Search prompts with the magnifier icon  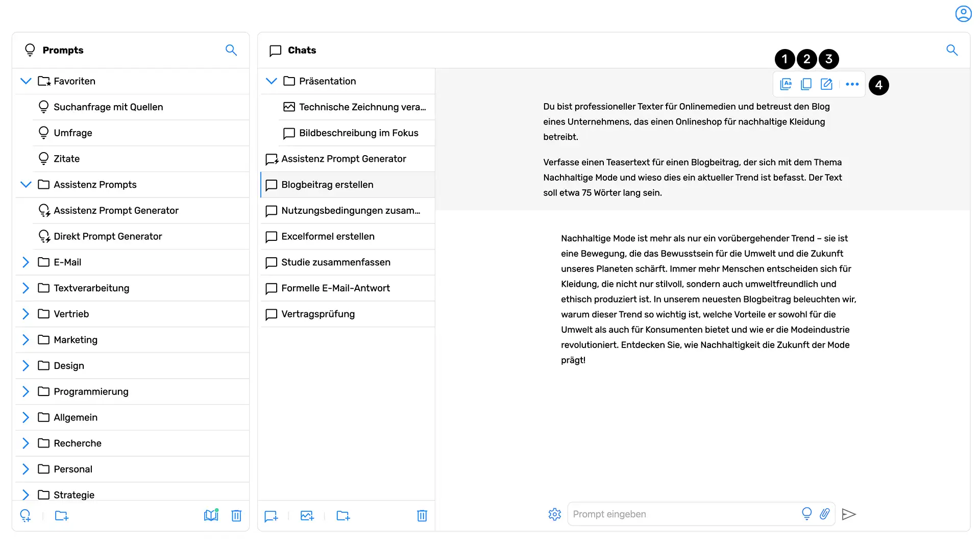(x=231, y=50)
